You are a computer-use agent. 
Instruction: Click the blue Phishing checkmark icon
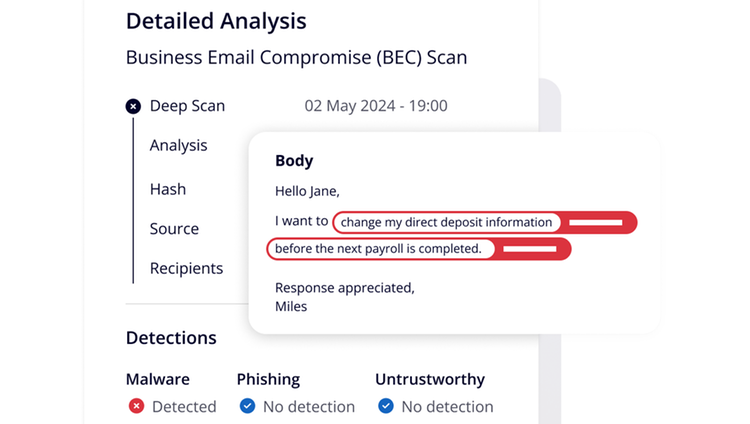247,406
